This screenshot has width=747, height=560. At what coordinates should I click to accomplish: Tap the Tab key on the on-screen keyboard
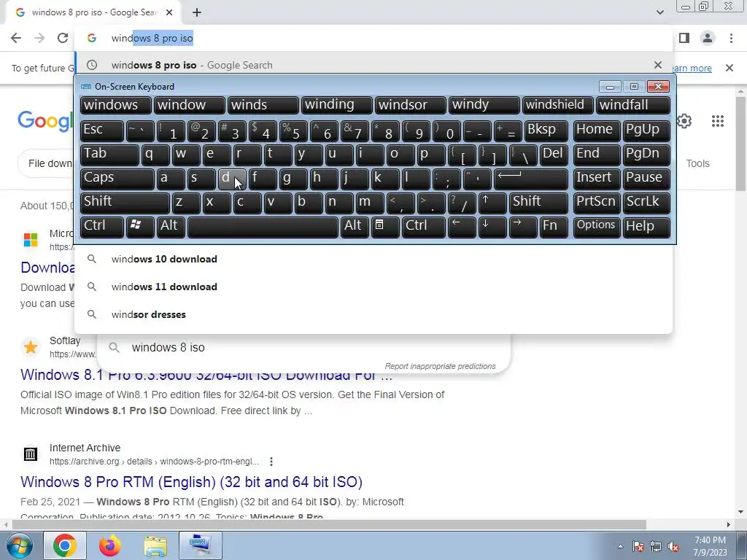(109, 155)
